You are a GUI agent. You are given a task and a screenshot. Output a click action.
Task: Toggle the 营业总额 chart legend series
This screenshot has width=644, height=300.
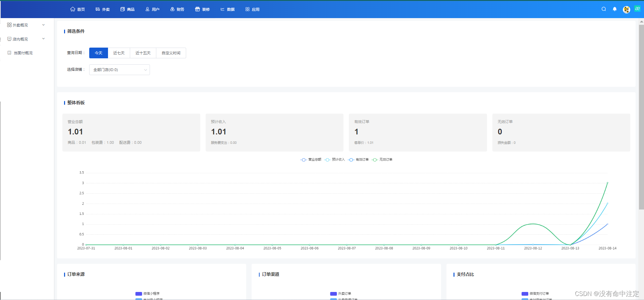pyautogui.click(x=311, y=160)
